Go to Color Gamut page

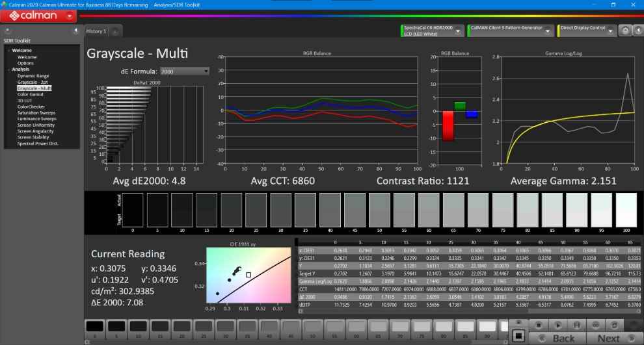click(x=31, y=94)
